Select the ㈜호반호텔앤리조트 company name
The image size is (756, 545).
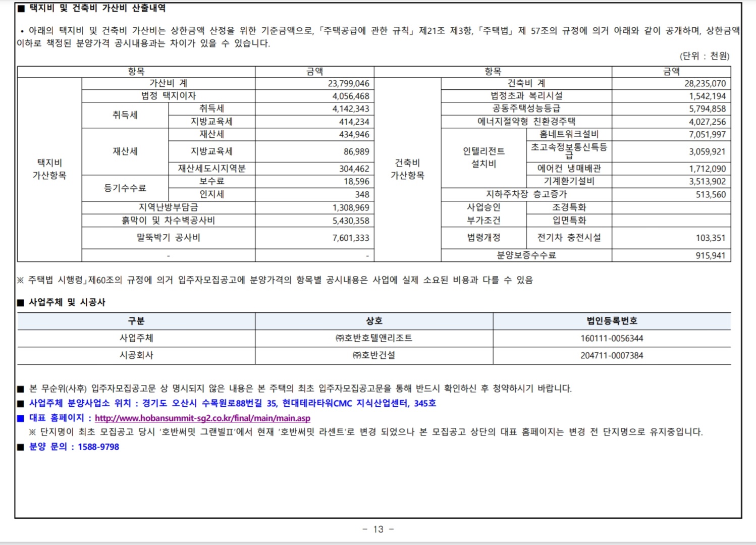coord(374,338)
